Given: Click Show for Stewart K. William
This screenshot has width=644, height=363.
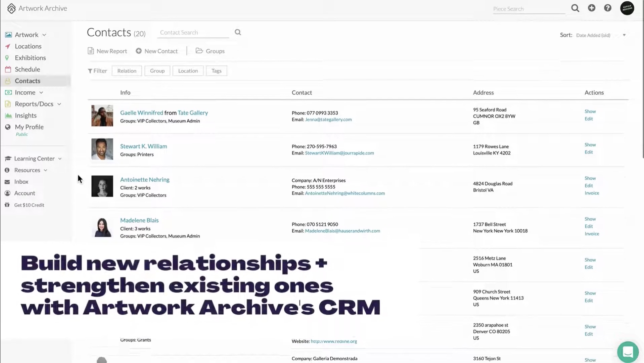Looking at the screenshot, I should [x=590, y=145].
